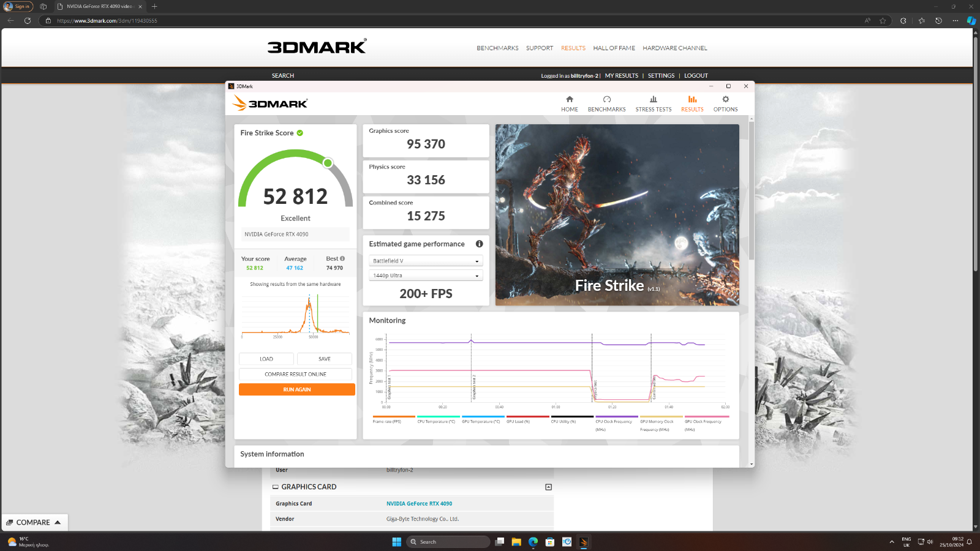Expand the COMPARE panel at bottom left

tap(34, 522)
